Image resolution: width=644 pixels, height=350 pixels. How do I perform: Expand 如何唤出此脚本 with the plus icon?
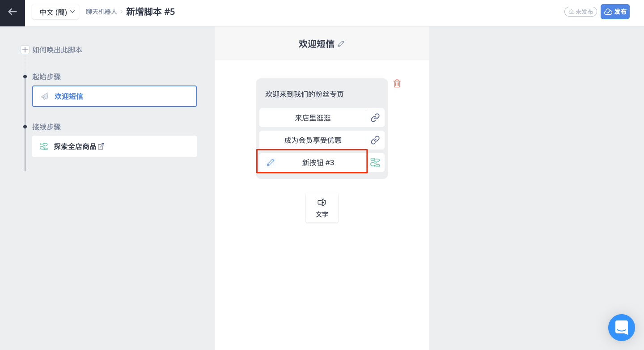point(25,50)
